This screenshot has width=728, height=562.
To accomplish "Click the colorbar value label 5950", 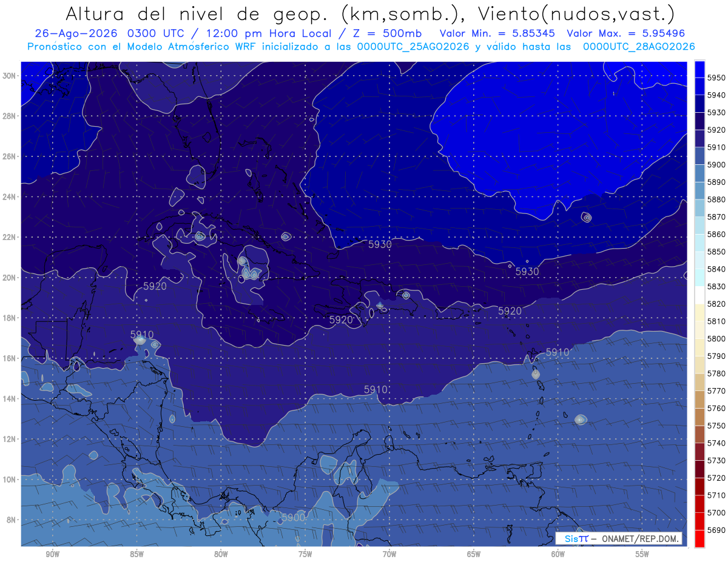I will [716, 78].
